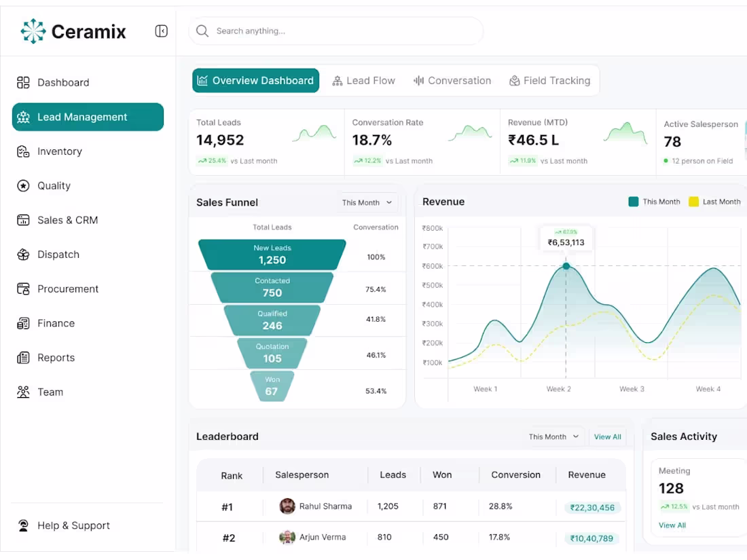Collapse the sidebar with the panel icon
747x560 pixels.
pyautogui.click(x=161, y=31)
